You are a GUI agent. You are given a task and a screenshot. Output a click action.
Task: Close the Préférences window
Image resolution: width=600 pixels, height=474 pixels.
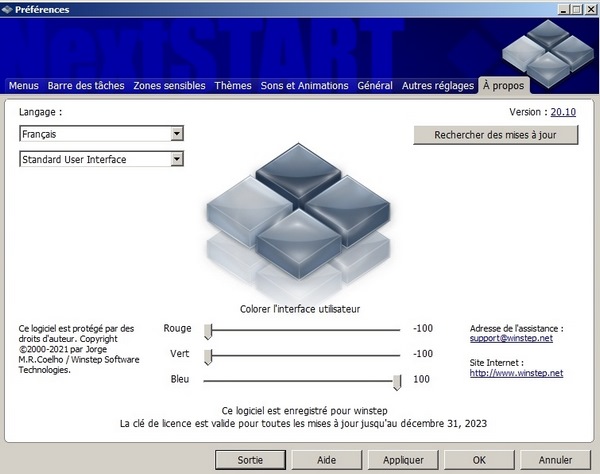(x=591, y=10)
